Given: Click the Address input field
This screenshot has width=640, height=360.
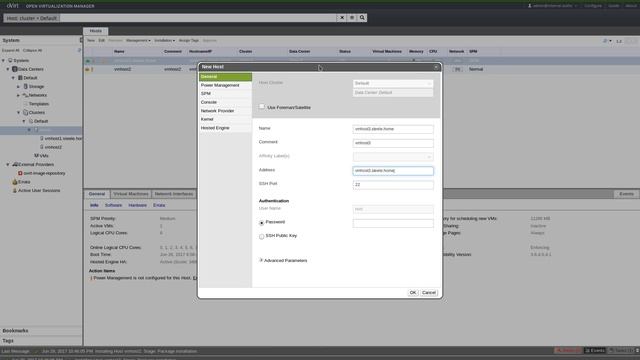Looking at the screenshot, I should point(393,171).
